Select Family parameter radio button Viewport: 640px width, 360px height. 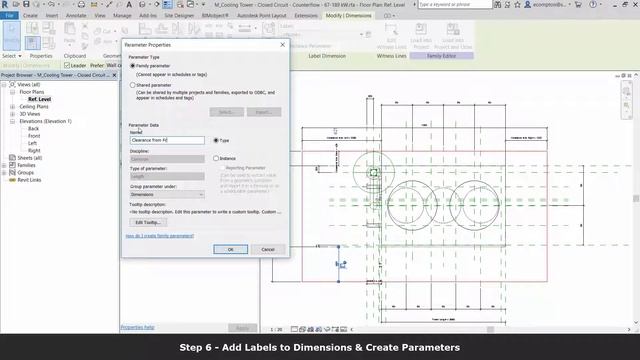[x=133, y=65]
